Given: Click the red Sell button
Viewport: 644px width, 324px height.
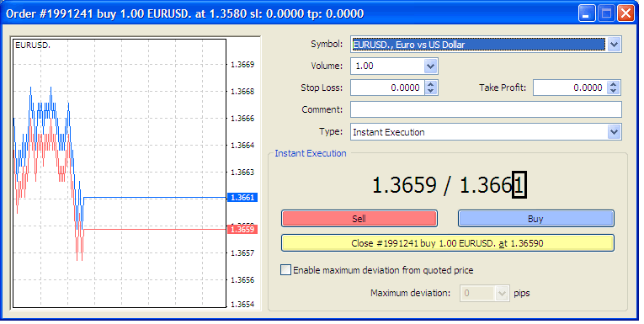Looking at the screenshot, I should pyautogui.click(x=359, y=219).
